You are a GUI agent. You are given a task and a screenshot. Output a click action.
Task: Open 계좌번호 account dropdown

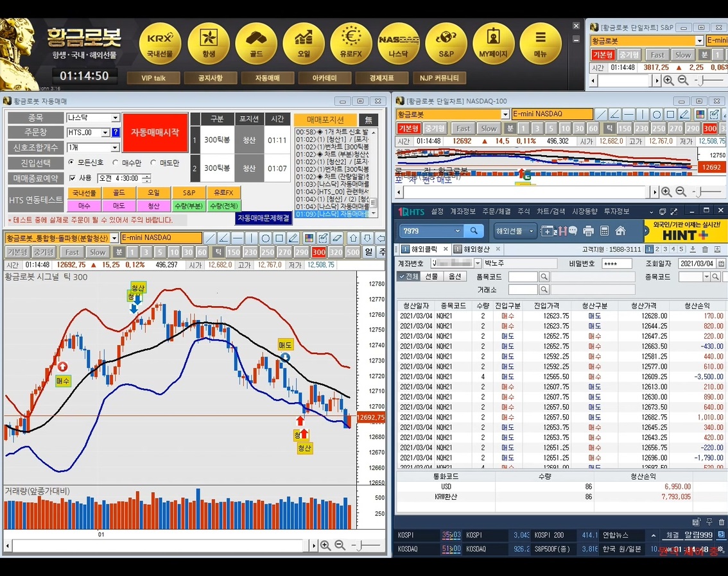click(477, 264)
